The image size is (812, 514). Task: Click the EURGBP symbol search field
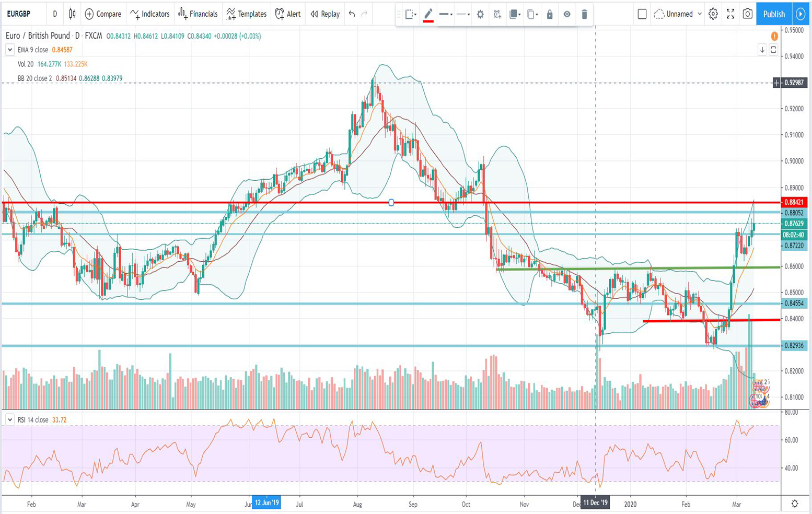pyautogui.click(x=19, y=14)
